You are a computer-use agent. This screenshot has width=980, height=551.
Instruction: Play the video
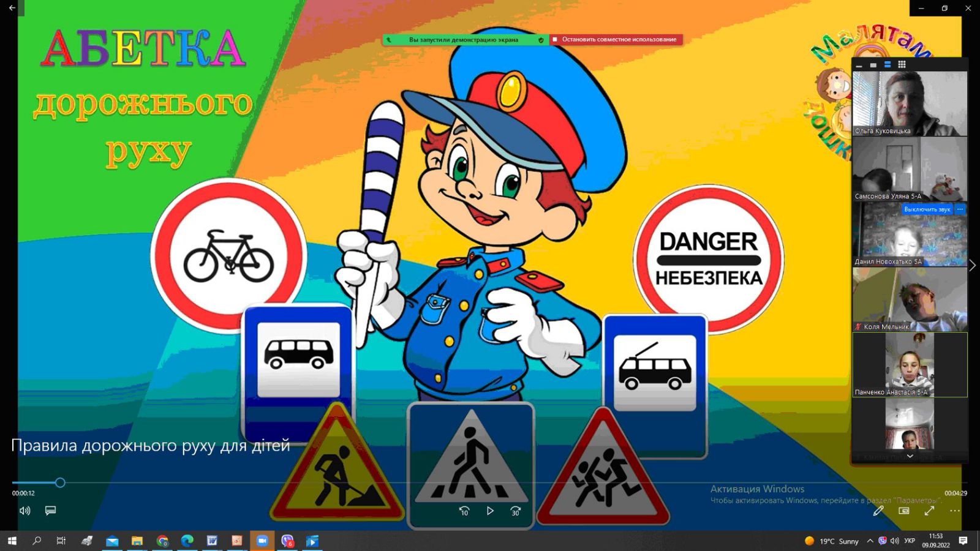pos(490,511)
